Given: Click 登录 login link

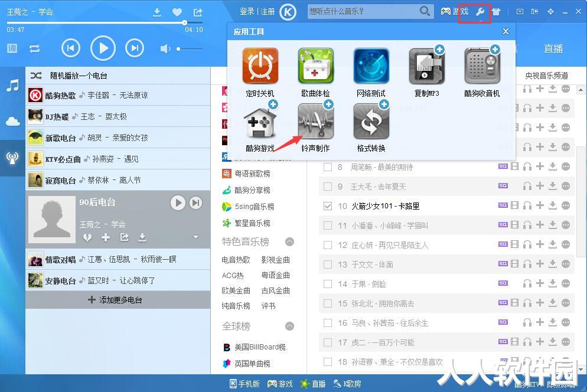Looking at the screenshot, I should [247, 12].
